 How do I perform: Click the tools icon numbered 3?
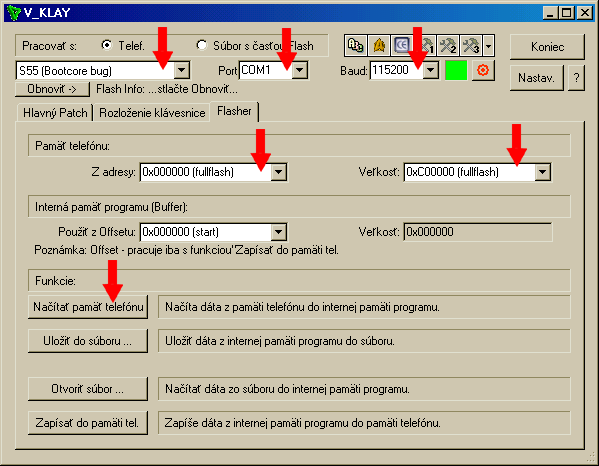(x=471, y=46)
